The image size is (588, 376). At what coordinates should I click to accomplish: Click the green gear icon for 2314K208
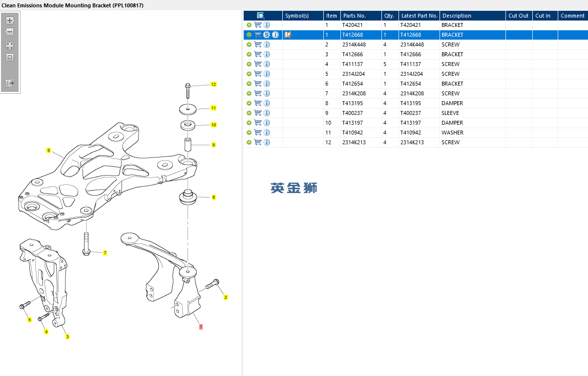click(249, 93)
